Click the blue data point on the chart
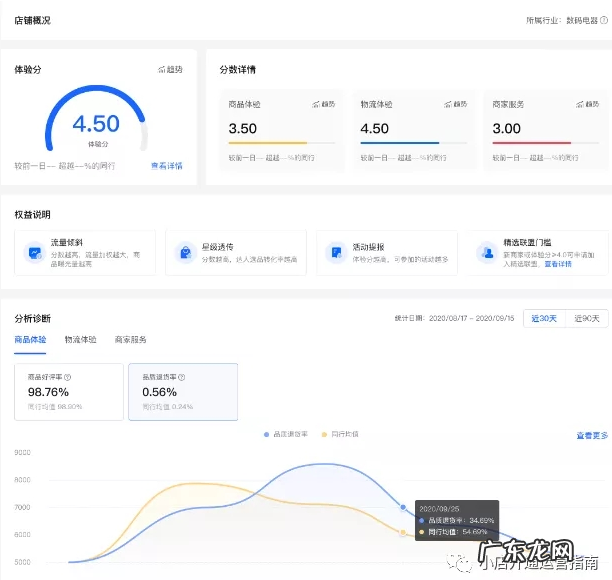Image resolution: width=612 pixels, height=580 pixels. coord(403,507)
